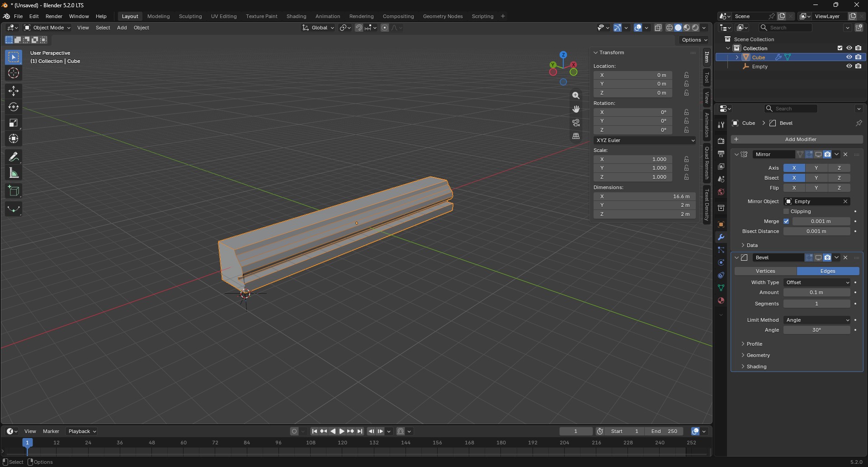Click the Bevel Amount slider field

pyautogui.click(x=817, y=293)
